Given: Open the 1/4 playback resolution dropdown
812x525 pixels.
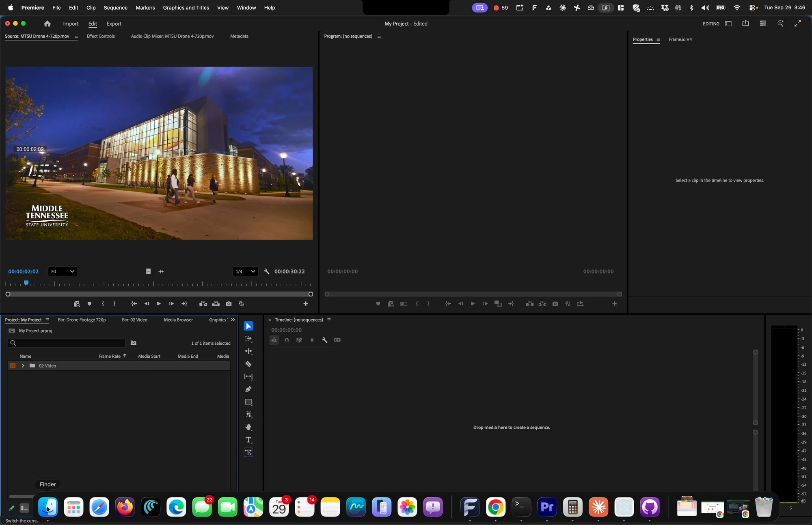Looking at the screenshot, I should 245,271.
